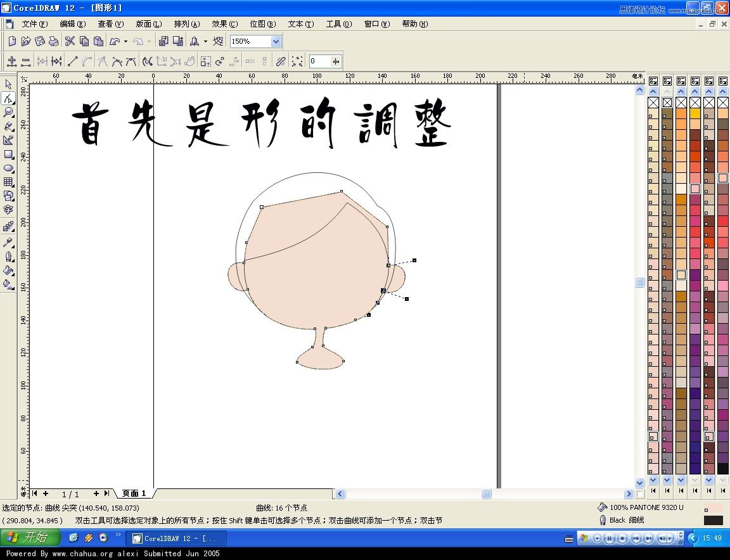730x560 pixels.
Task: Click the Convert Line to Curve icon
Action: (x=87, y=61)
